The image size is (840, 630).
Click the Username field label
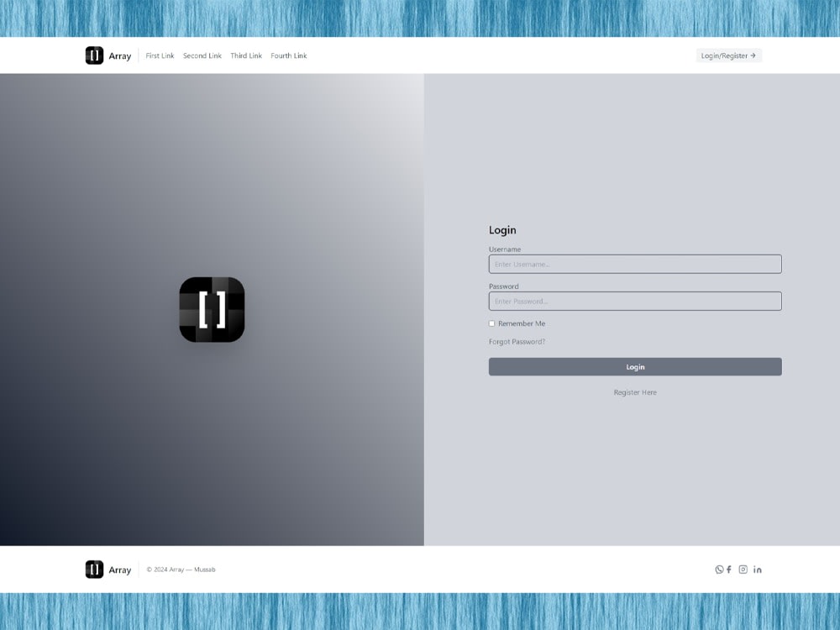pos(505,249)
